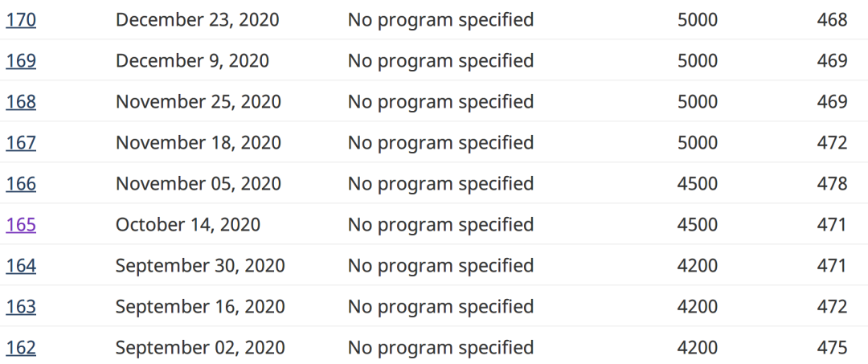
Task: Select the score value 478
Action: click(x=832, y=184)
